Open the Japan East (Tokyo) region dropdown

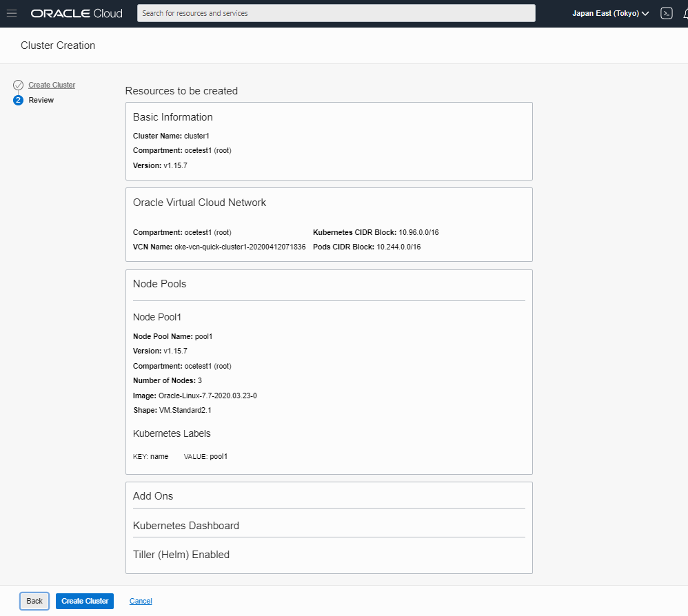(610, 13)
